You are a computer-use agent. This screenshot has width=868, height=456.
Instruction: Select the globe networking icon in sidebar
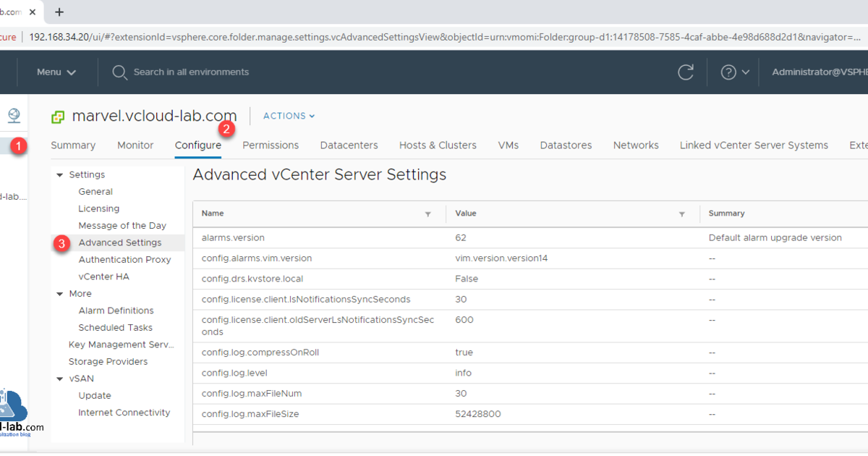point(14,115)
